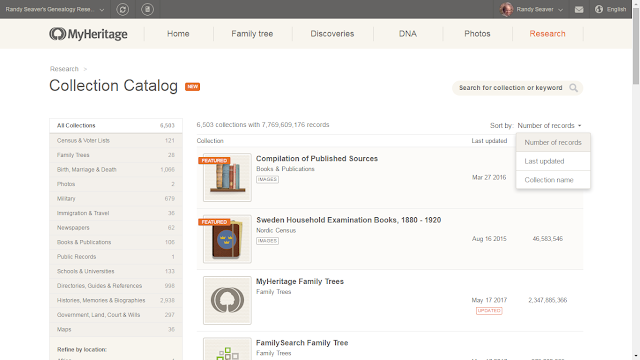Open the Sort by Number of records dropdown
Image resolution: width=640 pixels, height=360 pixels.
pos(549,125)
